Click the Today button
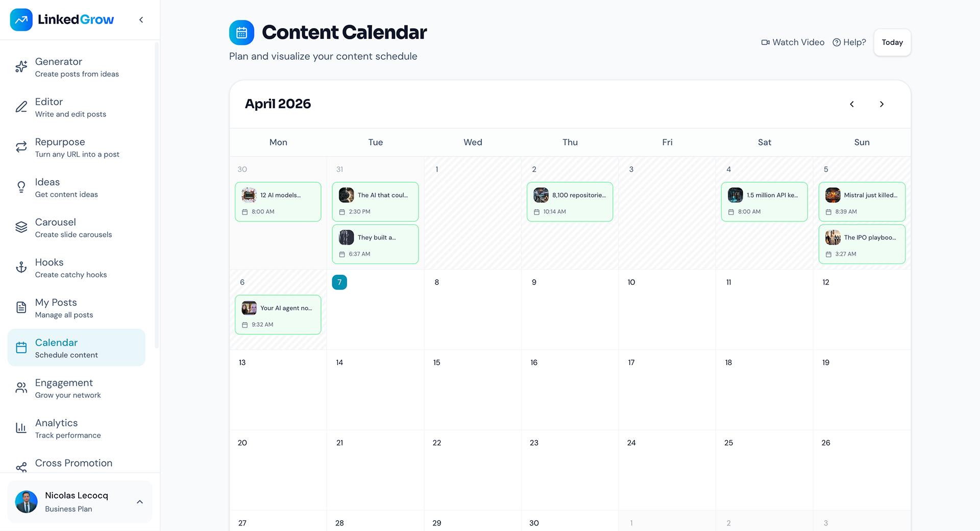This screenshot has height=531, width=980. 892,42
